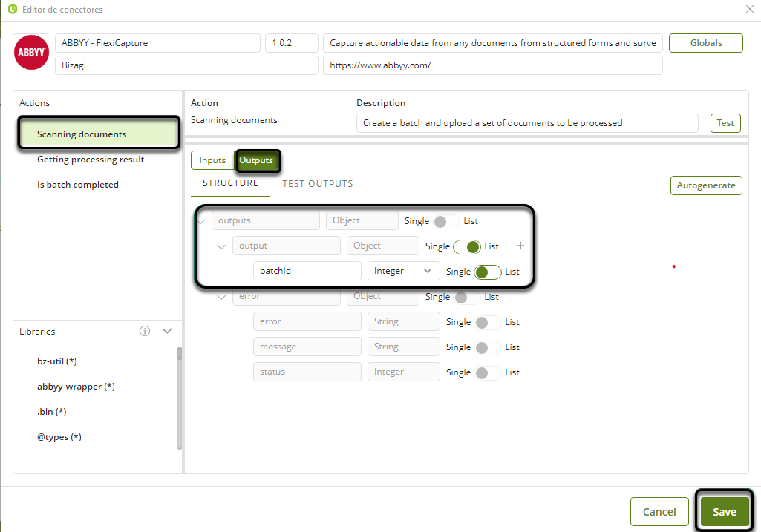Viewport: 761px width, 532px height.
Task: Toggle Single/List switch for batchId
Action: 488,272
